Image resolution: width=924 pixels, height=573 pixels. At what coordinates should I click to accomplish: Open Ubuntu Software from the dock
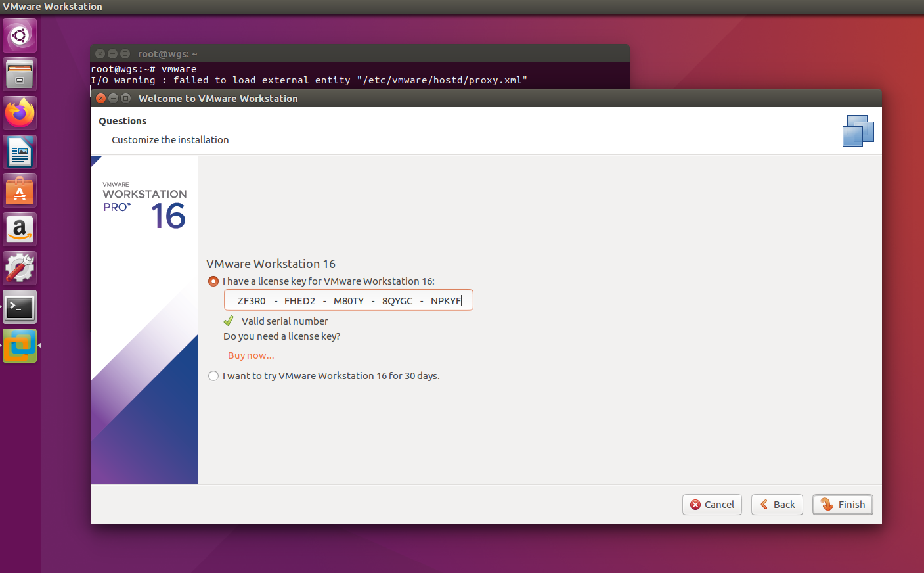click(x=20, y=191)
